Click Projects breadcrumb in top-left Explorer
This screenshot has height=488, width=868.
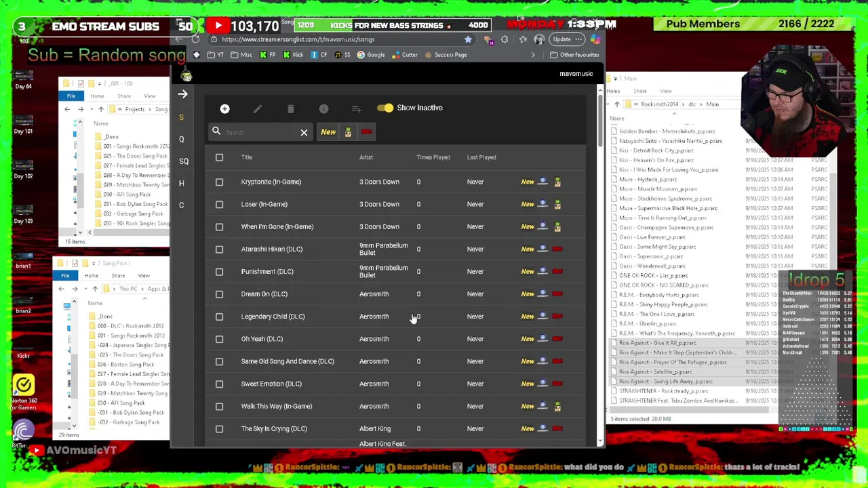[134, 109]
